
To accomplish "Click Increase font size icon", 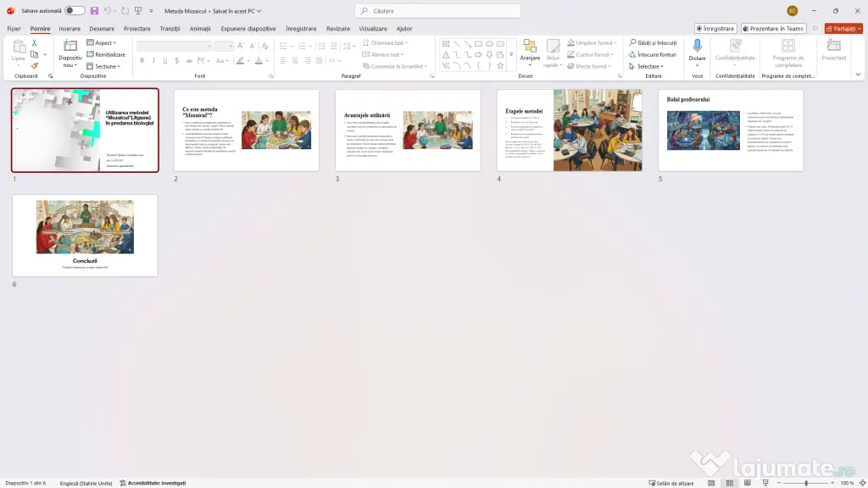I will (x=240, y=46).
